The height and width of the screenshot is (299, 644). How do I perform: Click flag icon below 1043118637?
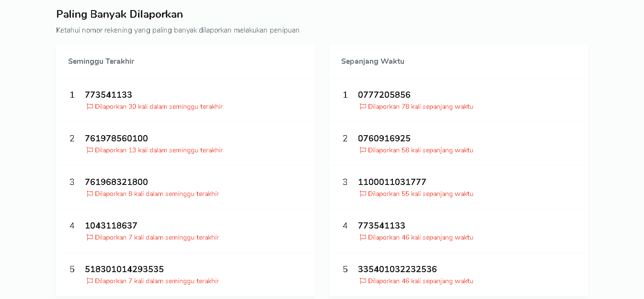click(90, 238)
